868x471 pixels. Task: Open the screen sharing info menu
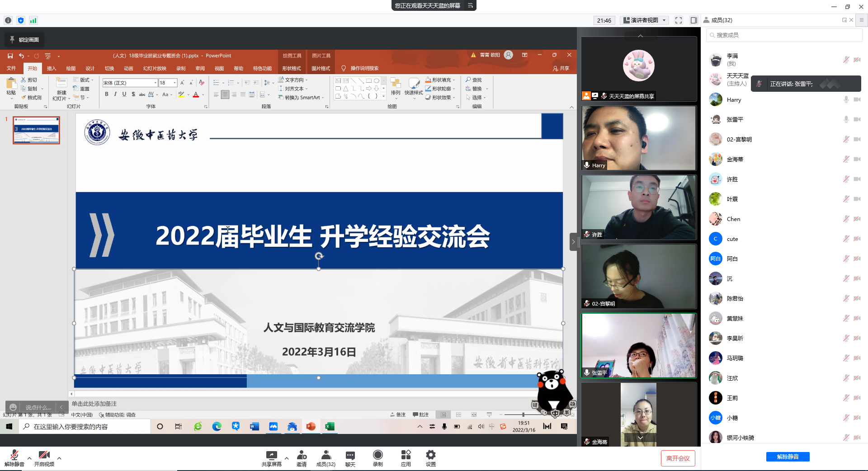pos(470,5)
